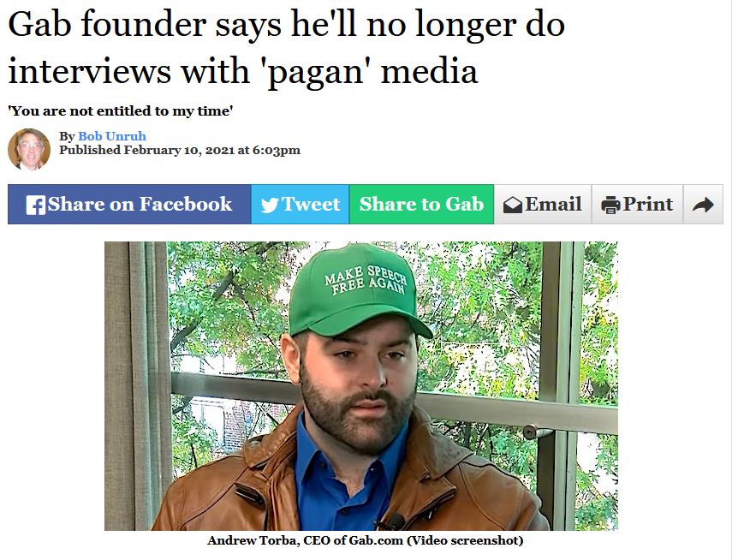Print the article
Image resolution: width=732 pixels, height=560 pixels.
pyautogui.click(x=637, y=204)
